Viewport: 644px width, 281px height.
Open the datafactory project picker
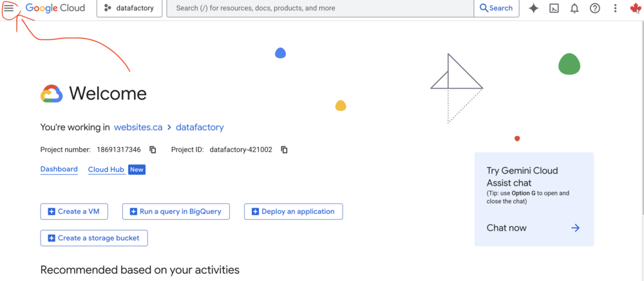(129, 8)
